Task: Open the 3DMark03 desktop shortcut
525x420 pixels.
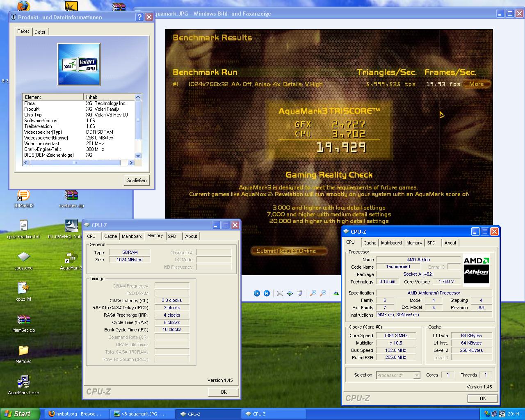Action: tap(23, 199)
